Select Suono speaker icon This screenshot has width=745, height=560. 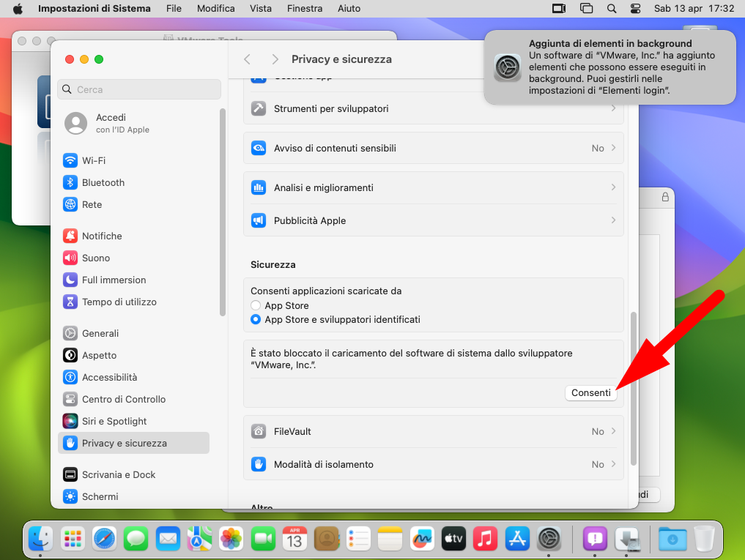click(70, 258)
